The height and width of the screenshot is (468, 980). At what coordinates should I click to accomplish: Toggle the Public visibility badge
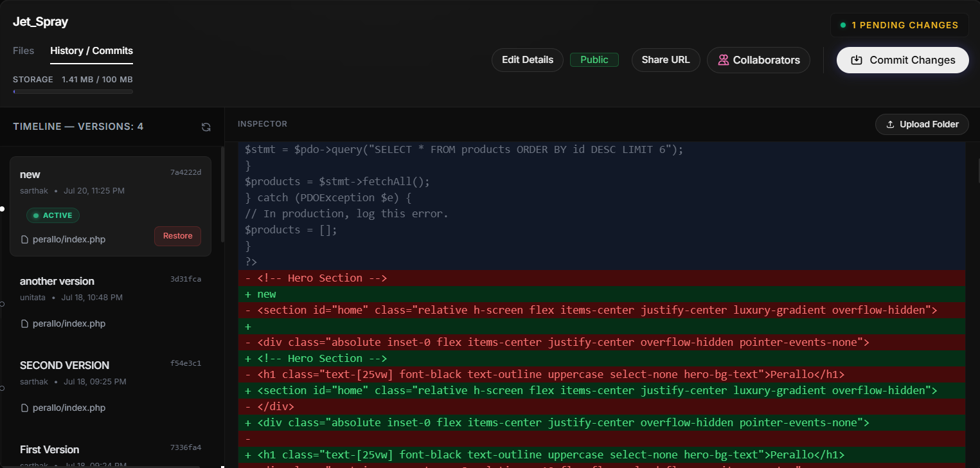pyautogui.click(x=594, y=60)
